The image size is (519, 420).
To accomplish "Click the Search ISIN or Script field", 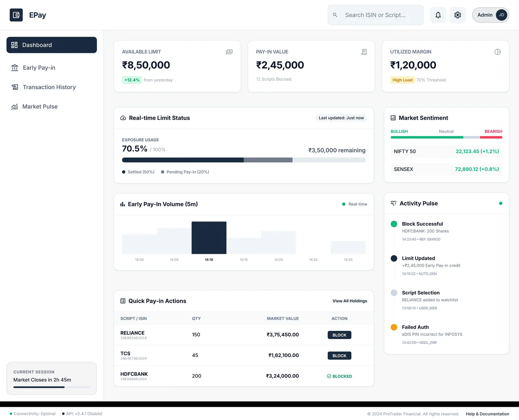I will [x=375, y=15].
